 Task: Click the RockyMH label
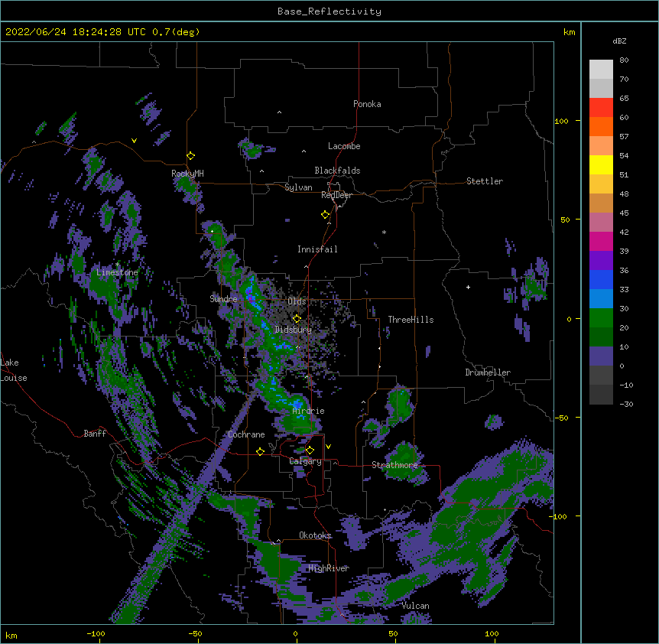[187, 174]
